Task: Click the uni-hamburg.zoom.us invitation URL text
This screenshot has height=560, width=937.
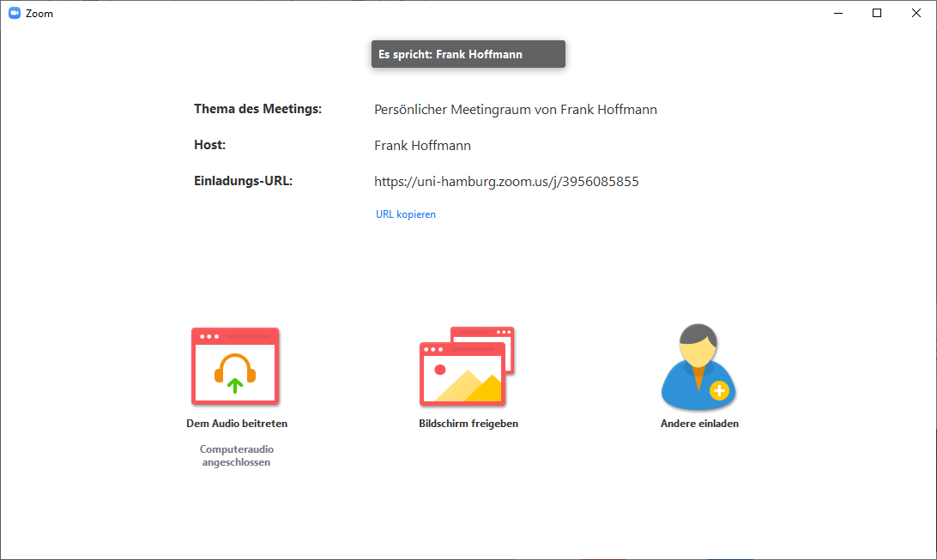Action: [506, 182]
